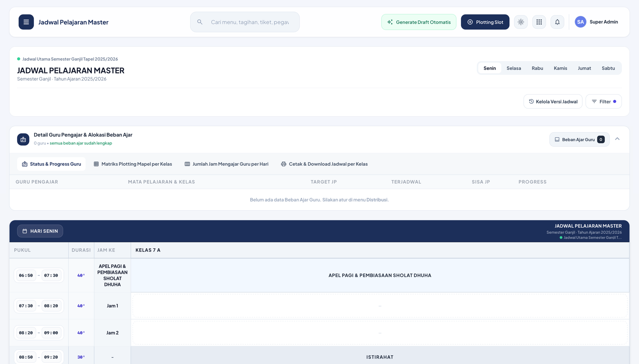Click the 09:00 end time box
The width and height of the screenshot is (639, 364).
click(x=51, y=333)
